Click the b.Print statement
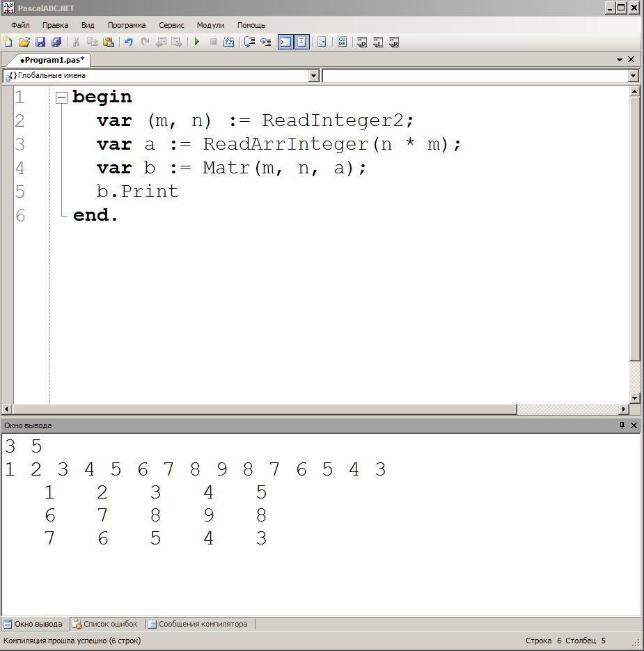The image size is (644, 651). (x=137, y=191)
